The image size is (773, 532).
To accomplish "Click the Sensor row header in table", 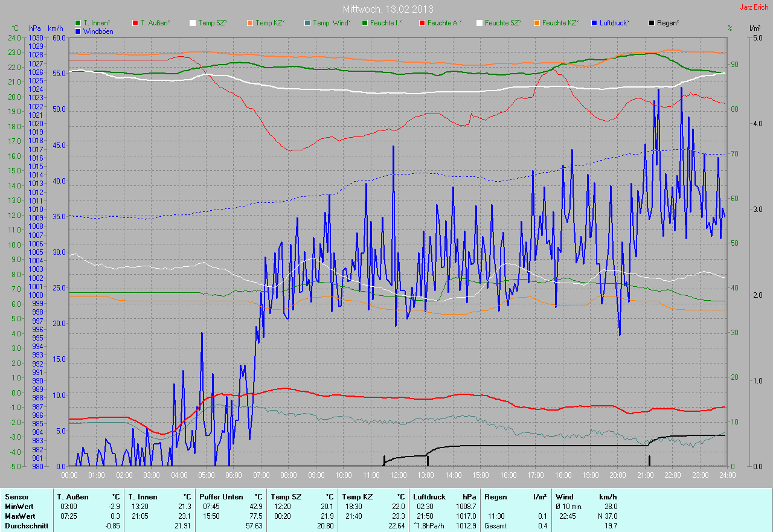I will coord(16,496).
